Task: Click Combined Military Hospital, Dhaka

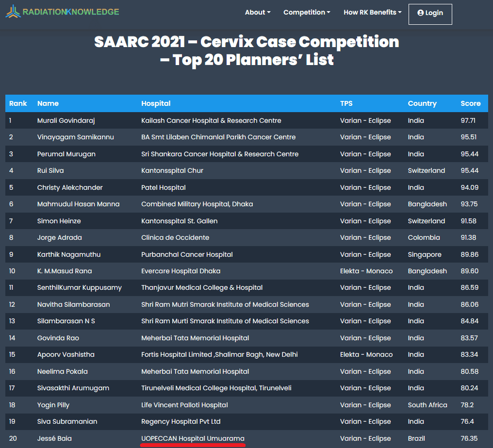Action: (197, 204)
